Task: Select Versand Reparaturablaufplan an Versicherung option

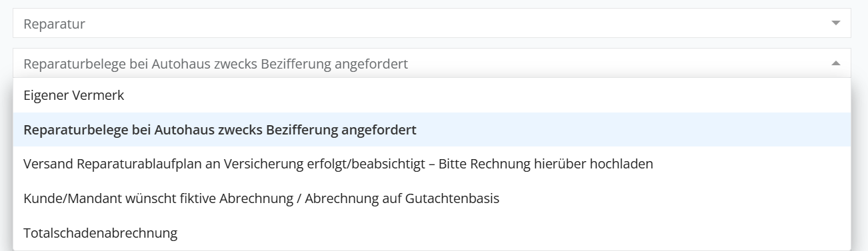Action: click(432, 164)
